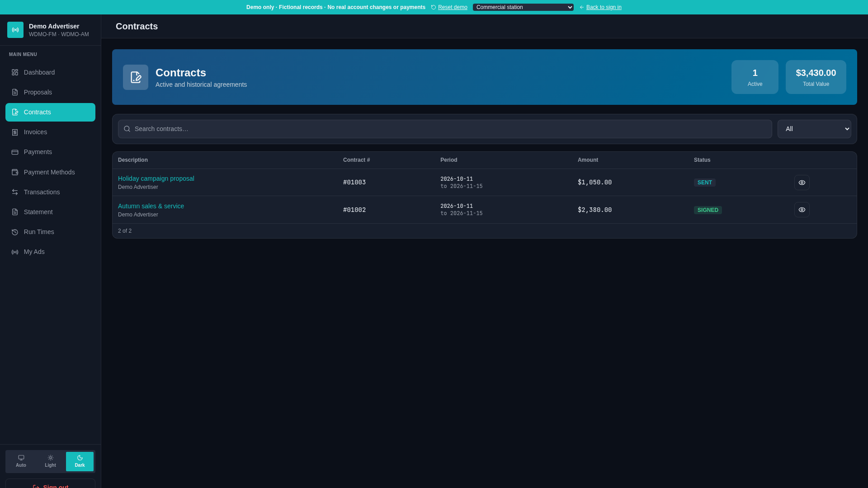
Task: Click the reset icon beside Reset demo
Action: pyautogui.click(x=434, y=7)
